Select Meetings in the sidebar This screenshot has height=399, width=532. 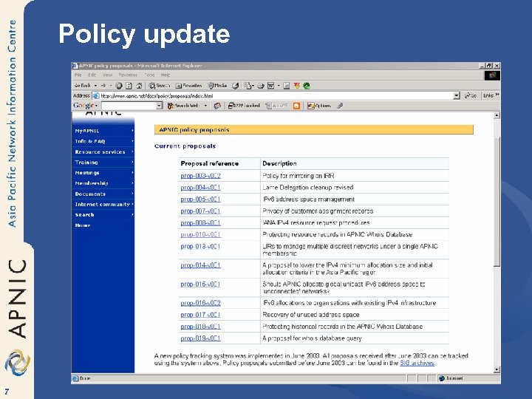(103, 173)
